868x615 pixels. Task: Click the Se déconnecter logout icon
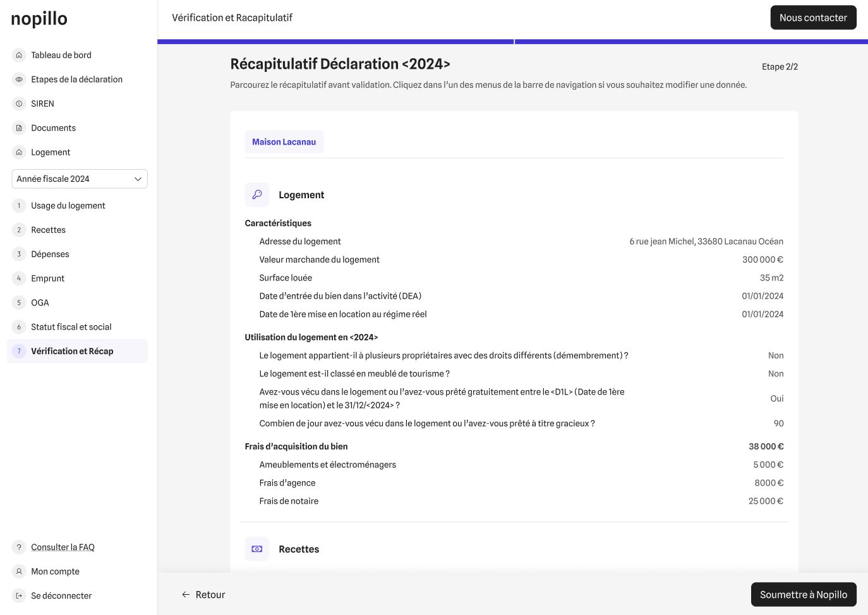coord(19,595)
